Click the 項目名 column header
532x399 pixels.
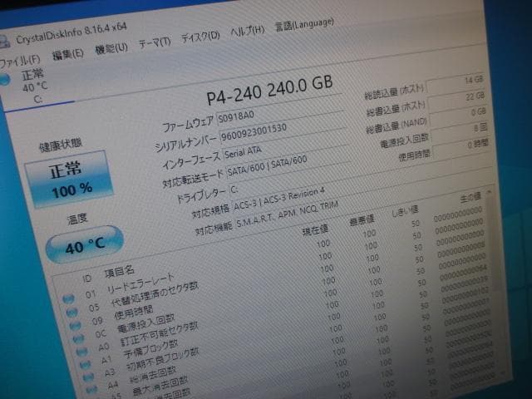point(119,271)
